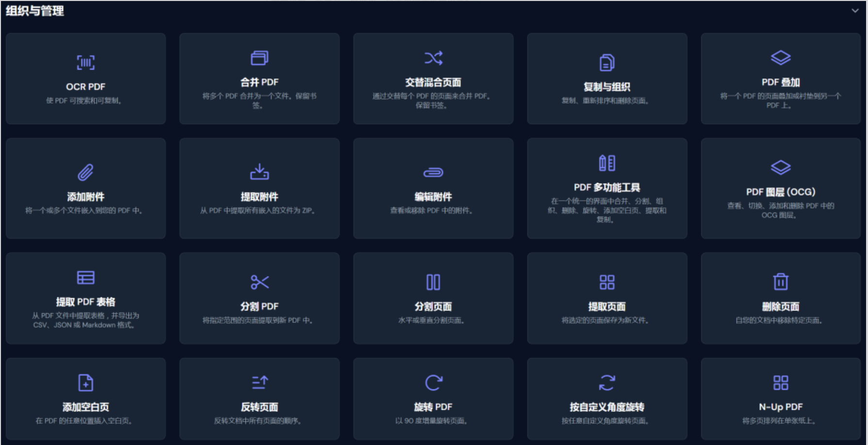Click the 交替混合页面 shuffle icon

433,58
